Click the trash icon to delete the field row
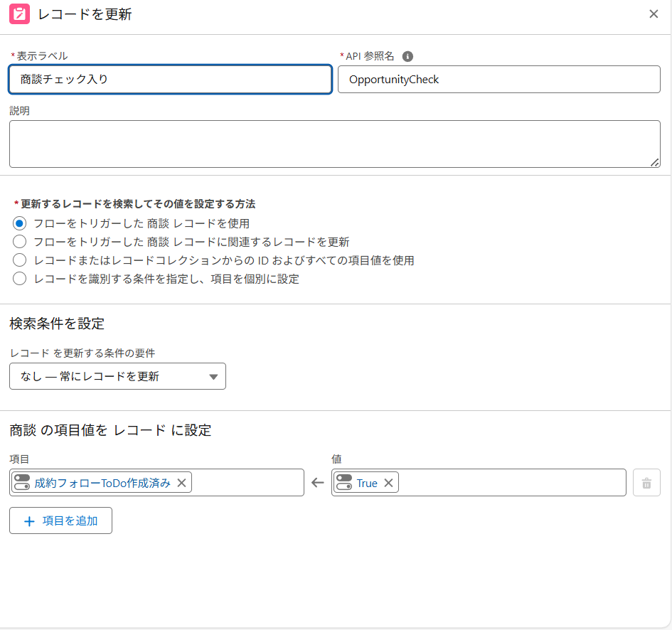This screenshot has height=630, width=672. tap(646, 482)
